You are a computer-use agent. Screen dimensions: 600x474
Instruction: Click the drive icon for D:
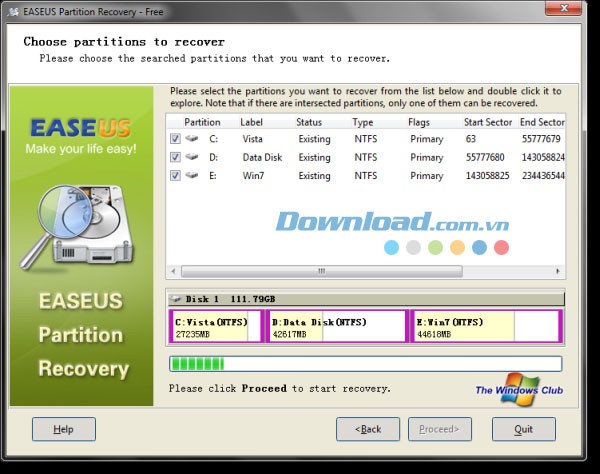click(x=192, y=156)
